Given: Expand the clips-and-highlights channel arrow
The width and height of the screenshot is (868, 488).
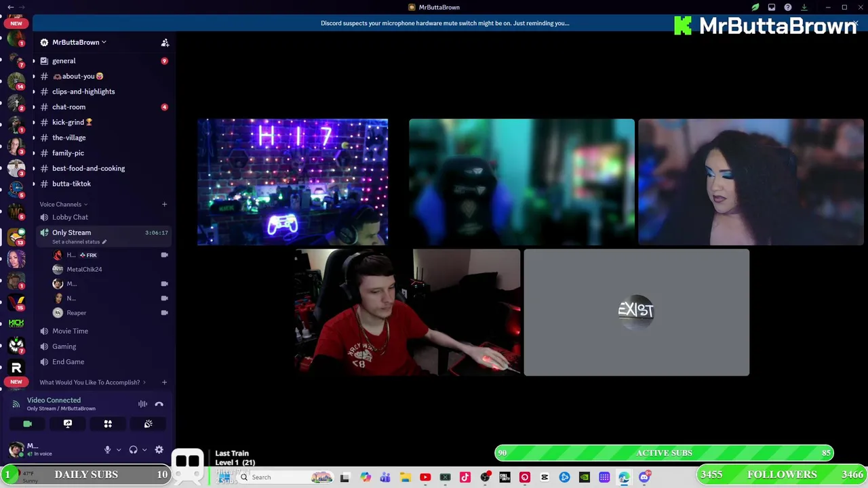Looking at the screenshot, I should pos(34,91).
